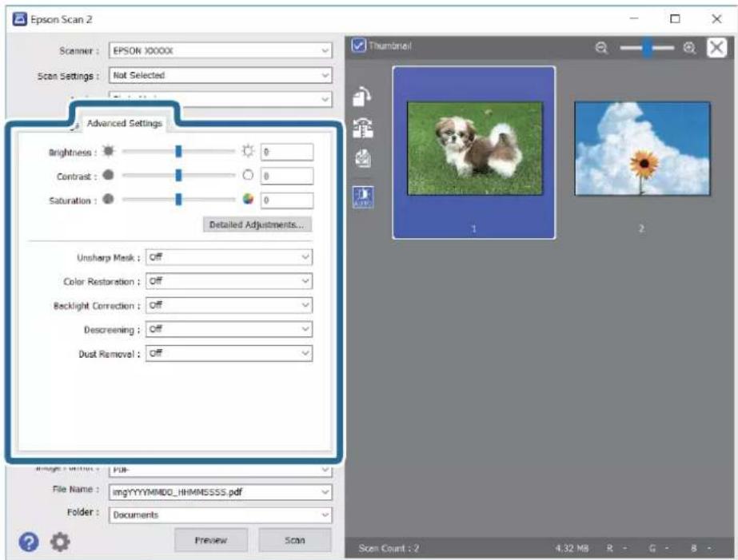
Task: Click the Preview button
Action: 210,540
